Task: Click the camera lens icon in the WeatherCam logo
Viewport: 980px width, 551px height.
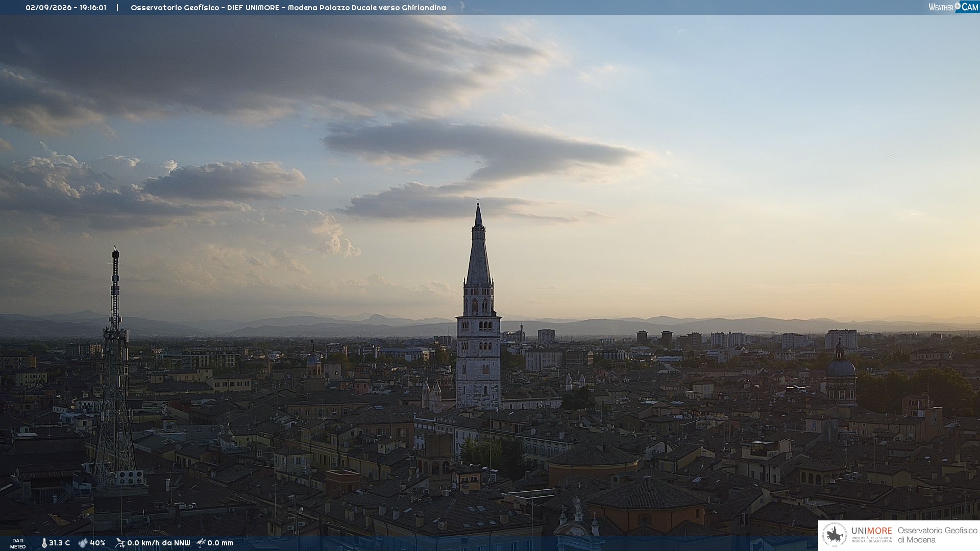Action: tap(958, 6)
